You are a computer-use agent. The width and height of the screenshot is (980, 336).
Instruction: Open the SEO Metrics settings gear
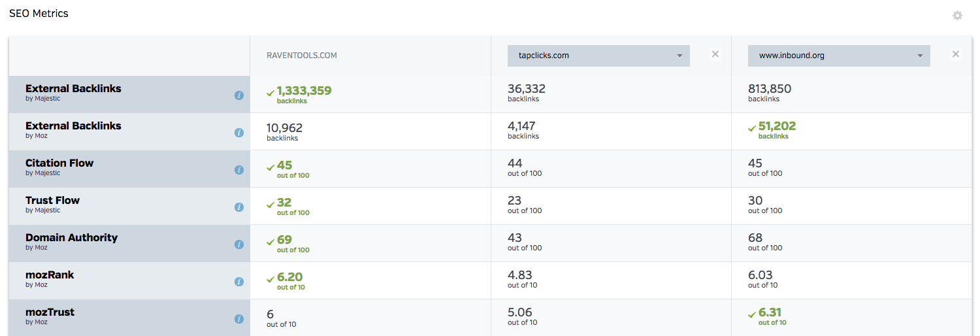[x=957, y=16]
